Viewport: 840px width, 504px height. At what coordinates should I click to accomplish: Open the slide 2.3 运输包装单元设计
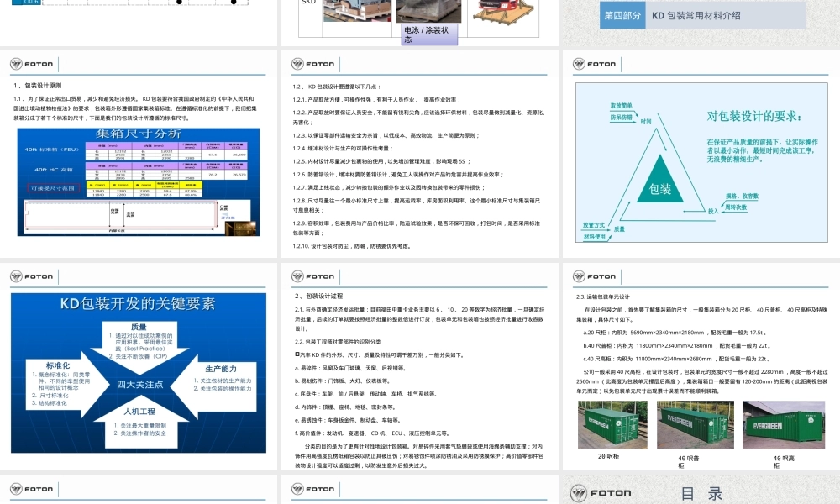pyautogui.click(x=701, y=367)
